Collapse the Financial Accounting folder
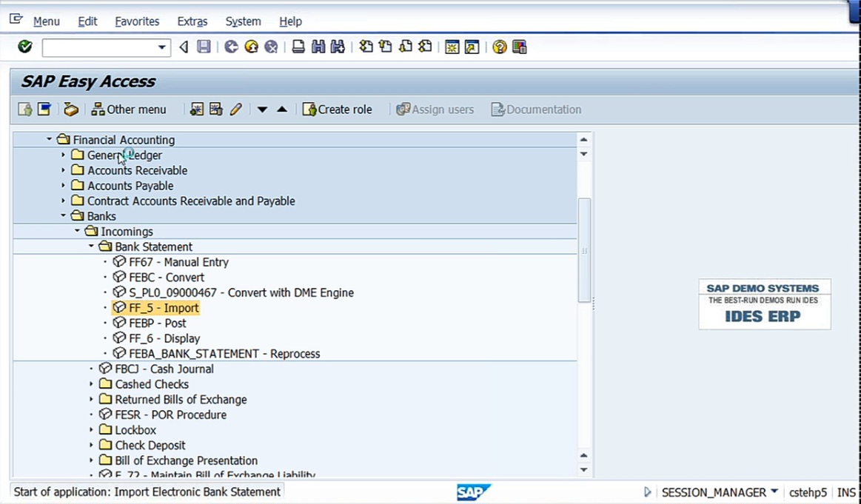 pyautogui.click(x=50, y=139)
